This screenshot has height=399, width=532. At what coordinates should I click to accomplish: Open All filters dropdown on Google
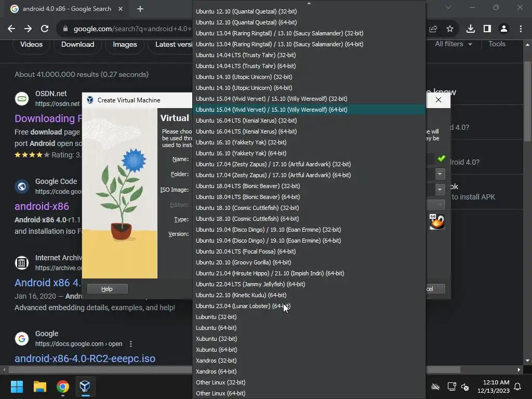[453, 44]
